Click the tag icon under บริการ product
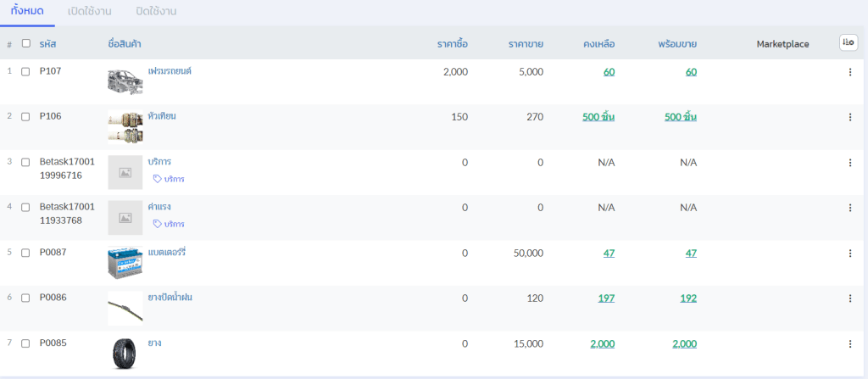The width and height of the screenshot is (868, 379). pyautogui.click(x=157, y=179)
